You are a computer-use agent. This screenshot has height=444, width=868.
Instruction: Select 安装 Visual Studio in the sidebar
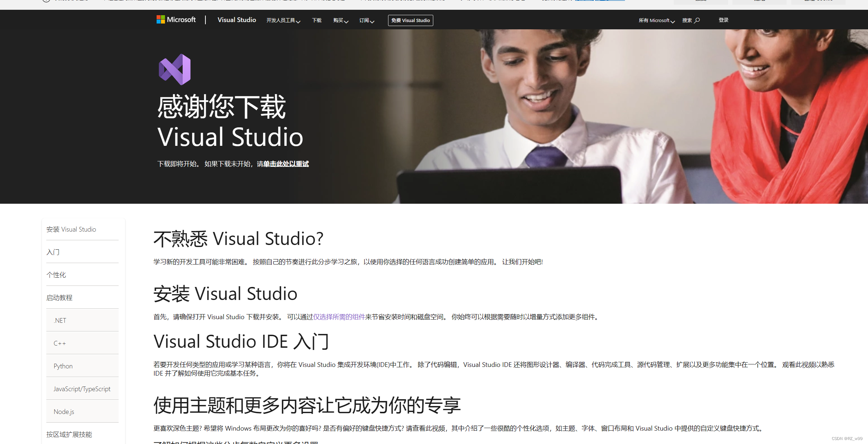[x=71, y=229]
